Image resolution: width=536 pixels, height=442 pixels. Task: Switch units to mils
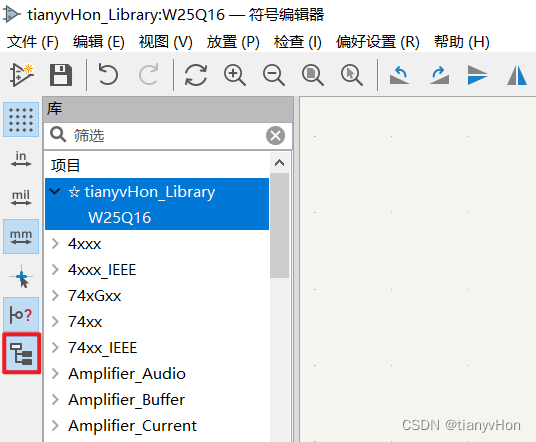[21, 198]
